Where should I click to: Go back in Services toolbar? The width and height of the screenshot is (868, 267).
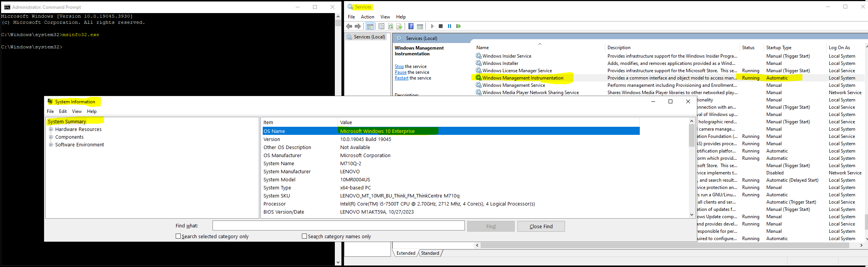(349, 26)
